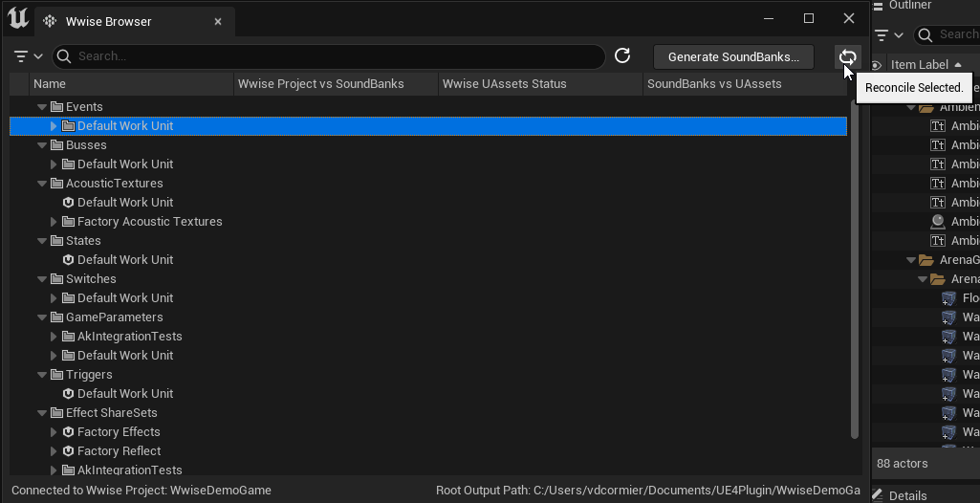The image size is (980, 503).
Task: Click the Unreal Engine logo icon
Action: pos(17,20)
